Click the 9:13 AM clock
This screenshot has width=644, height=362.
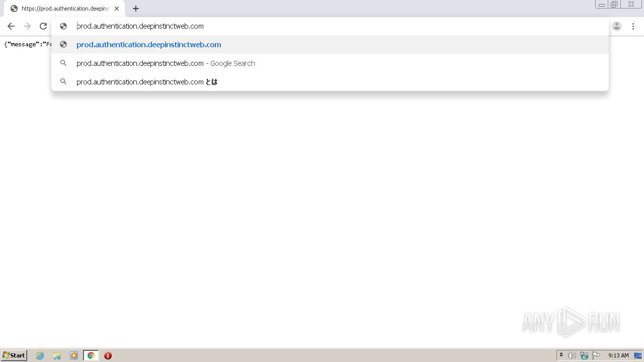[618, 355]
